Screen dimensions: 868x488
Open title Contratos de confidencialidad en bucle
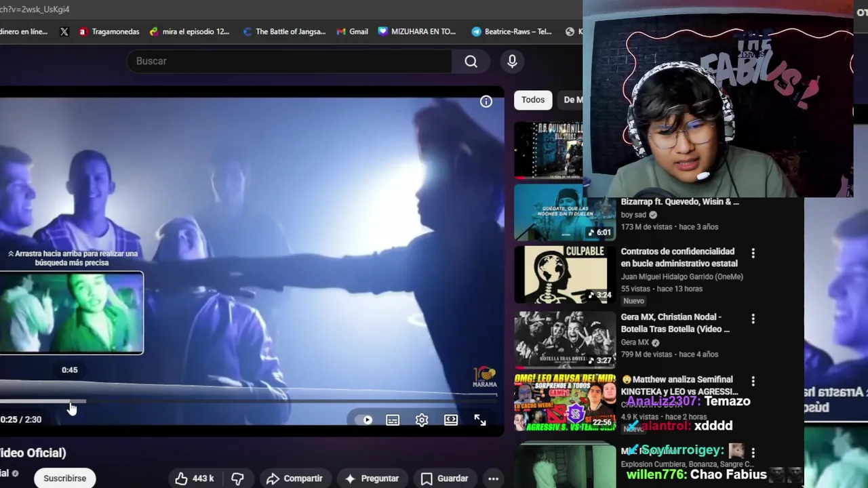click(x=679, y=258)
